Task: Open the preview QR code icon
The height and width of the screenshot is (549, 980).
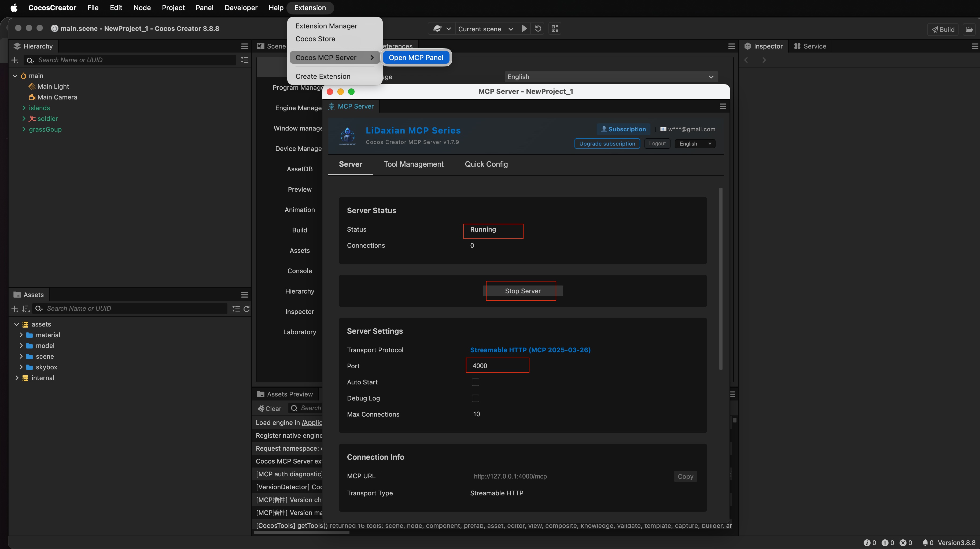Action: coord(555,28)
